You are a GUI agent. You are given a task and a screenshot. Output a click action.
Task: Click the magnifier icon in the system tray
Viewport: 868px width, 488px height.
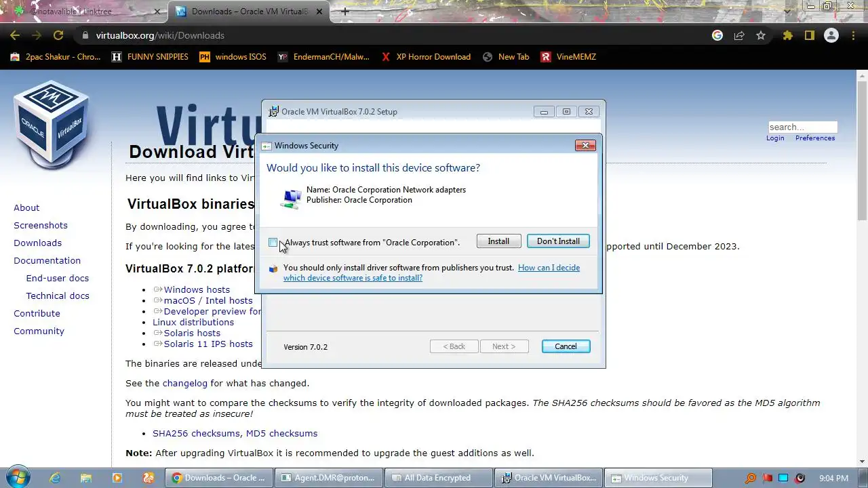click(751, 478)
